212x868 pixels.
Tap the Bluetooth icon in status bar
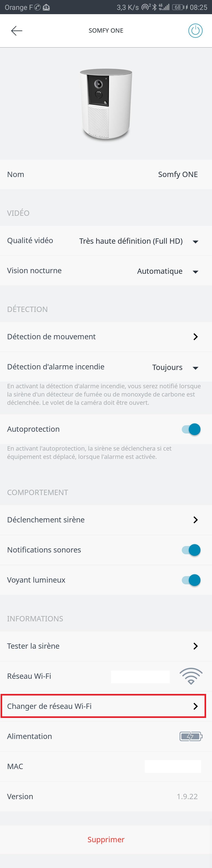click(x=154, y=7)
